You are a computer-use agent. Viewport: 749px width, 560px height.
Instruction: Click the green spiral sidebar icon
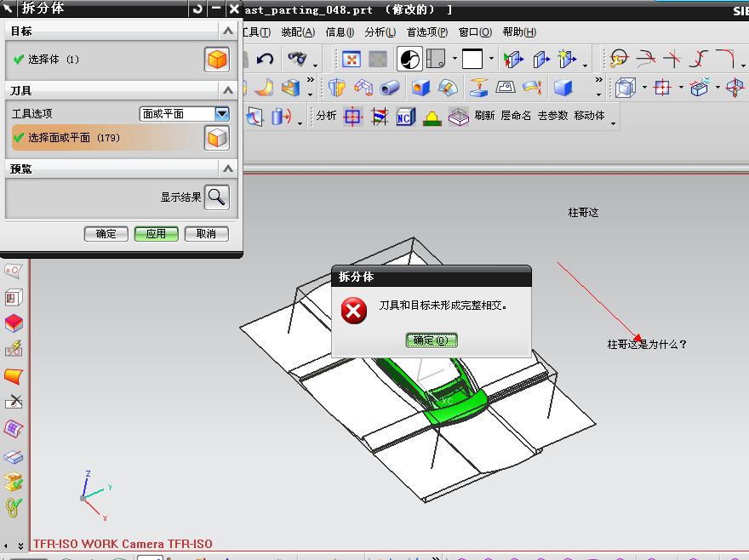(x=14, y=507)
